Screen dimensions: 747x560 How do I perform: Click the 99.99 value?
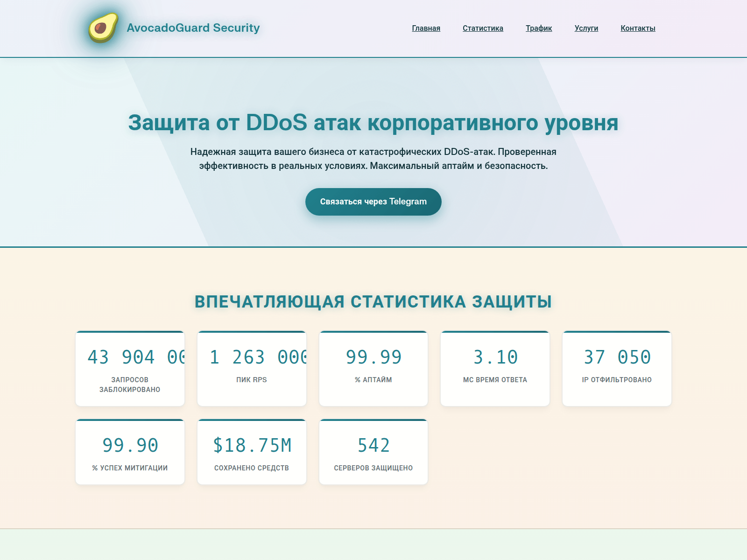[x=373, y=357]
